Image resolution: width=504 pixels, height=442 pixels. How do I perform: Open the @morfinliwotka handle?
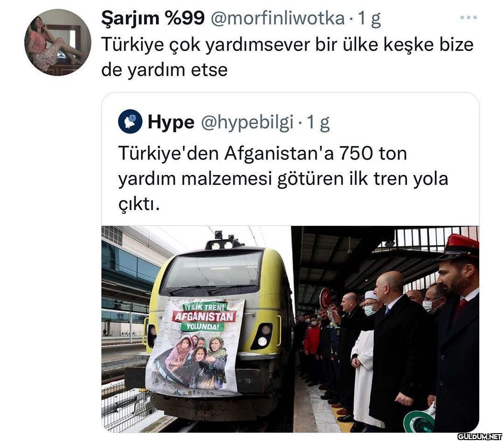[278, 18]
